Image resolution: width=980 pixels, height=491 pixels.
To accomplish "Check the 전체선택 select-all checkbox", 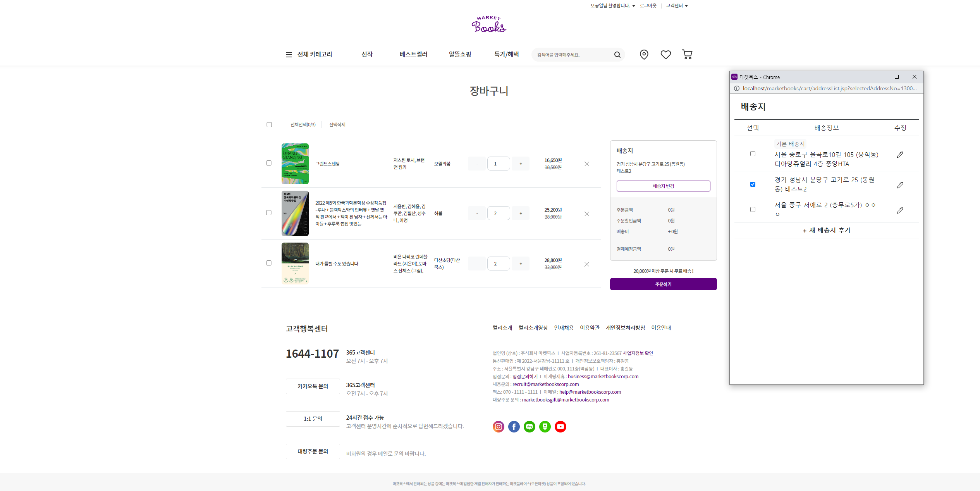I will 269,125.
